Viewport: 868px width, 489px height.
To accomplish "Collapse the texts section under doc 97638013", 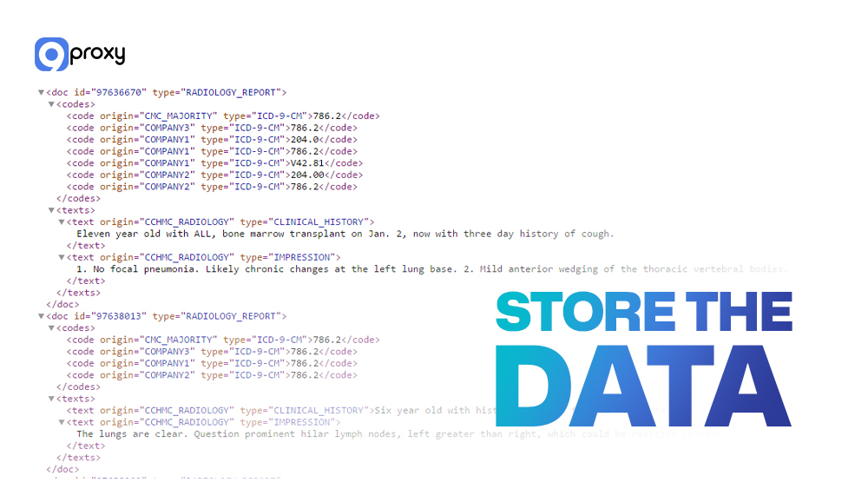I will 51,399.
